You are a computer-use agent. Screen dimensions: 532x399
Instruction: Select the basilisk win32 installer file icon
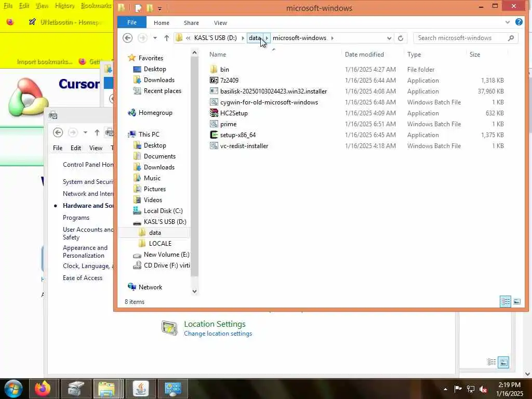(x=214, y=91)
